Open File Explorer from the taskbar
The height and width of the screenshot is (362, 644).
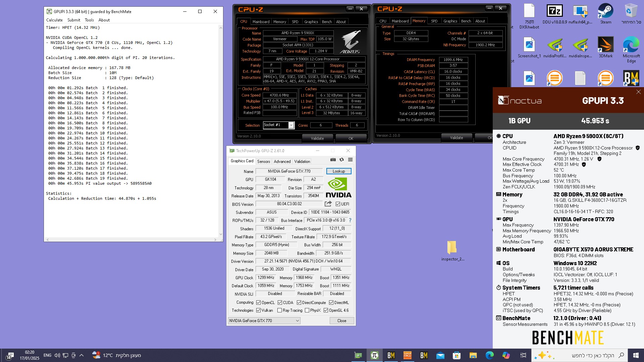pos(473,355)
